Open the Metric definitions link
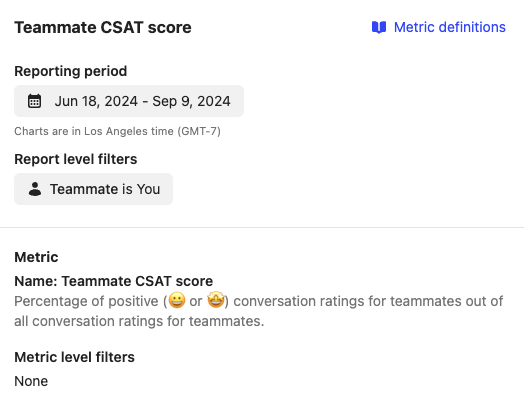The image size is (524, 403). click(438, 27)
